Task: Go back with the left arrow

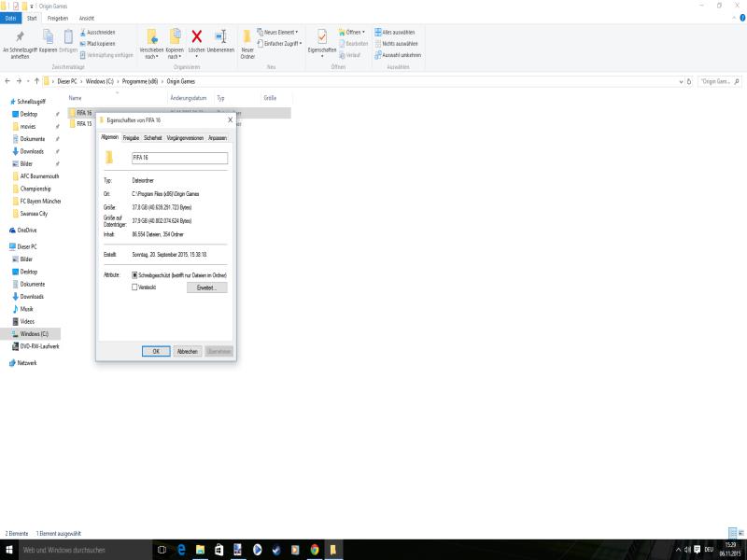Action: [7, 81]
